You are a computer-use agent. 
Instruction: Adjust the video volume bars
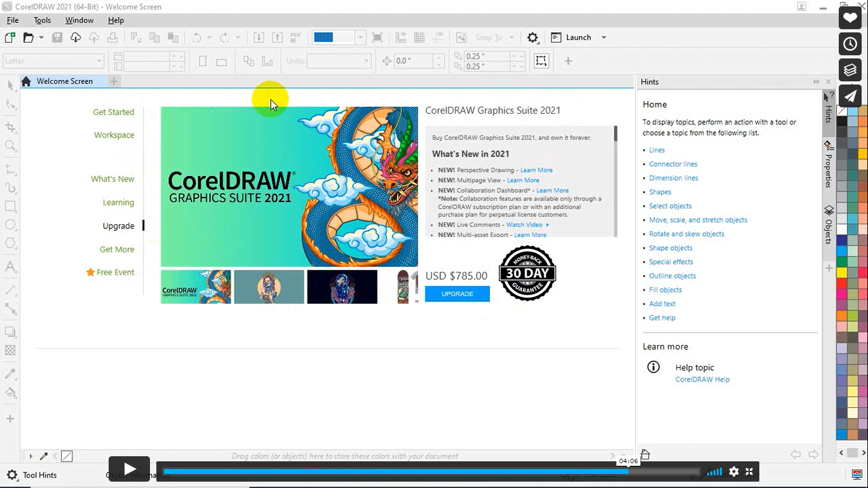click(715, 471)
